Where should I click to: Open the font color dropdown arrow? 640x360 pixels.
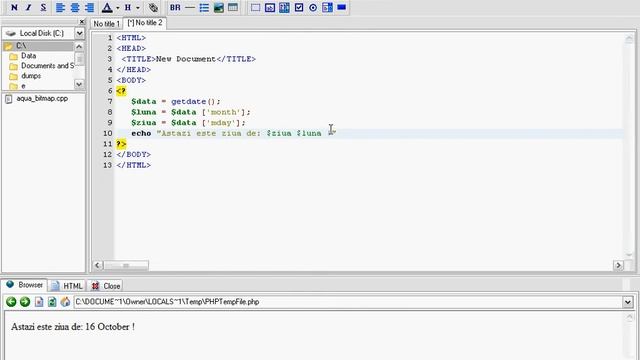[118, 8]
